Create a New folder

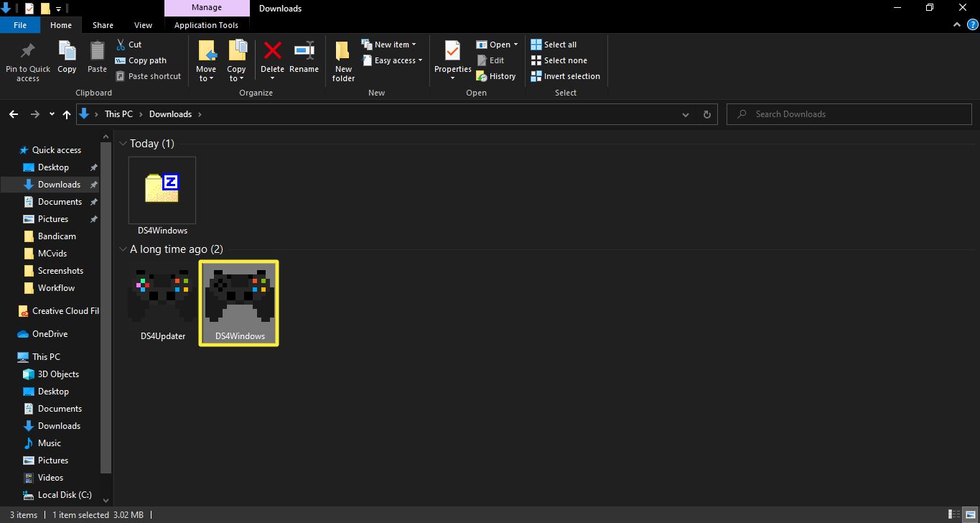pyautogui.click(x=343, y=60)
